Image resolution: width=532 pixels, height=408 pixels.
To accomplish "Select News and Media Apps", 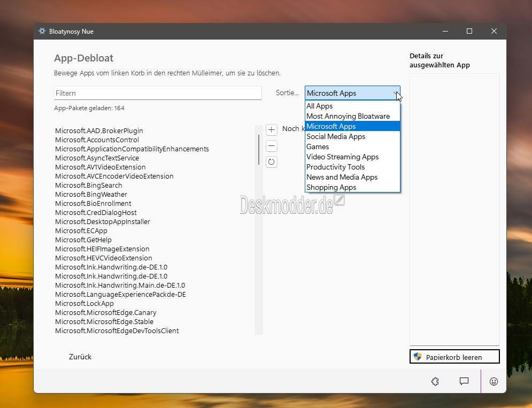I will click(352, 177).
